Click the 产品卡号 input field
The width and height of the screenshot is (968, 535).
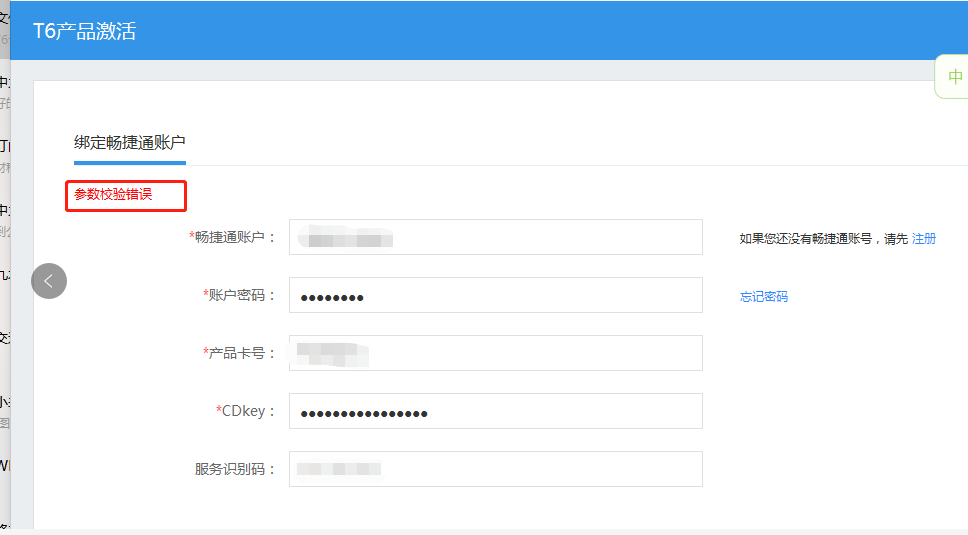[496, 353]
